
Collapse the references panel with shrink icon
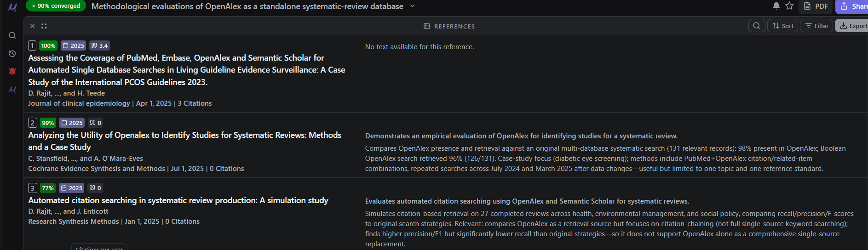coord(44,26)
